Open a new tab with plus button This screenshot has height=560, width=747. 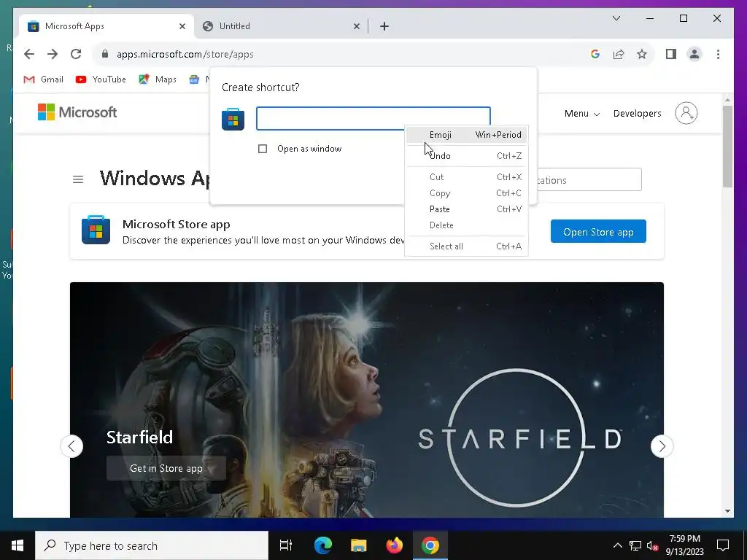pos(384,26)
